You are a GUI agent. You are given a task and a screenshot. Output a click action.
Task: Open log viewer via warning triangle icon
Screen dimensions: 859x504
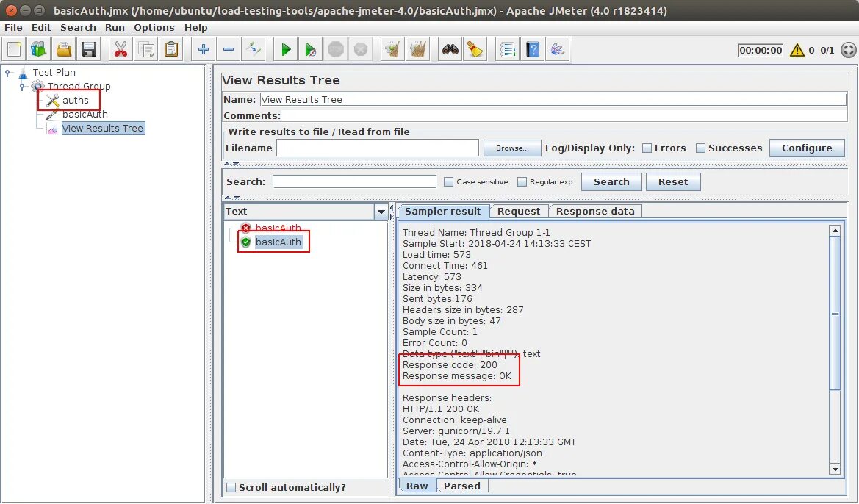click(797, 51)
